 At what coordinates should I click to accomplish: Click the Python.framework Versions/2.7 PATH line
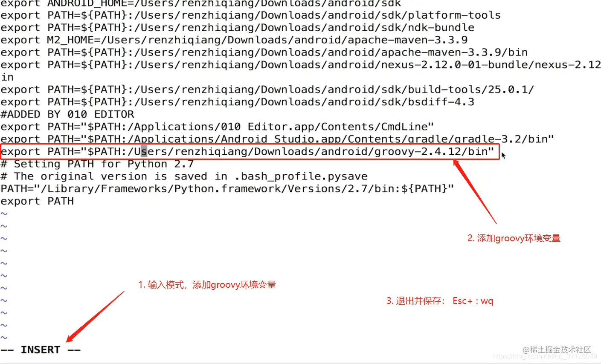point(227,189)
